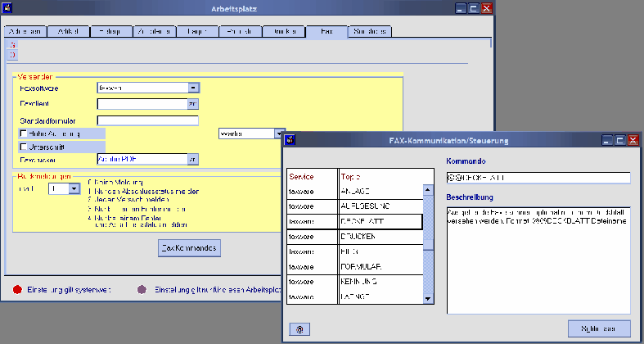Viewport: 644px width, 344px height.
Task: Click the red D button under the tabs
Action: (12, 55)
